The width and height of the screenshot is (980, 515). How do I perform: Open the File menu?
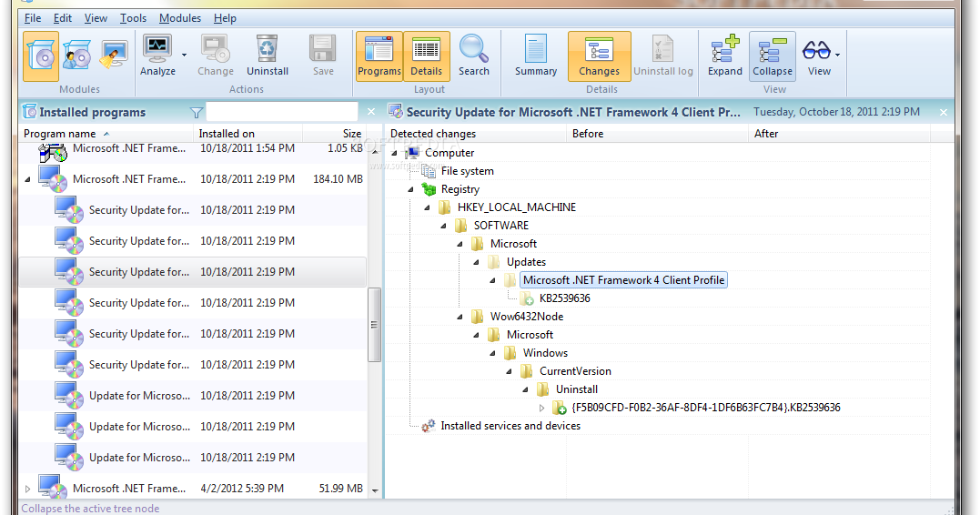[33, 18]
